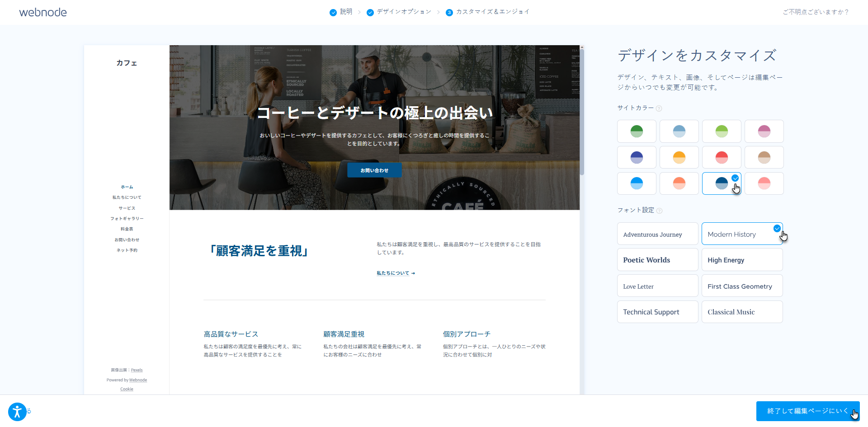
Task: Open the ご不明点ございますか？ help link
Action: (x=816, y=12)
